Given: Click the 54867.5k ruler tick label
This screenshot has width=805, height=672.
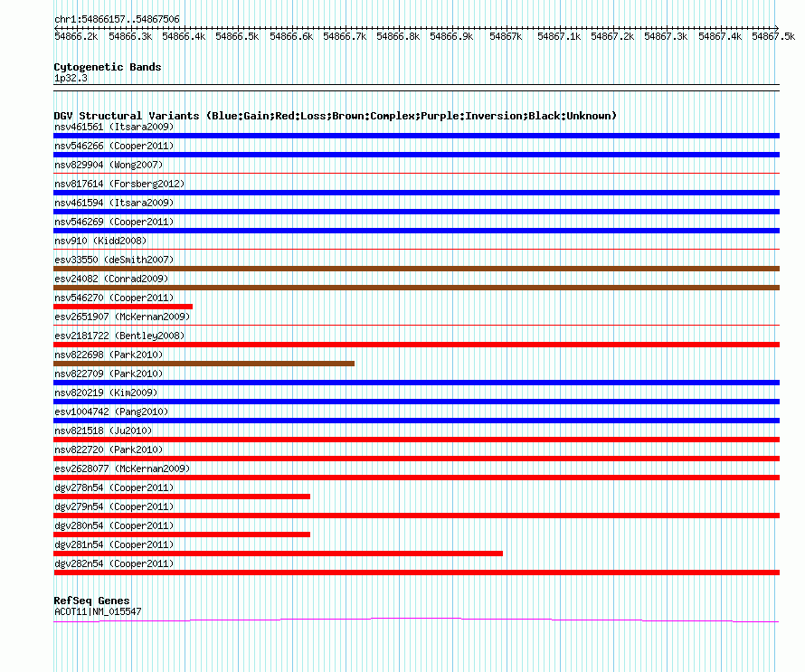Looking at the screenshot, I should pyautogui.click(x=773, y=36).
